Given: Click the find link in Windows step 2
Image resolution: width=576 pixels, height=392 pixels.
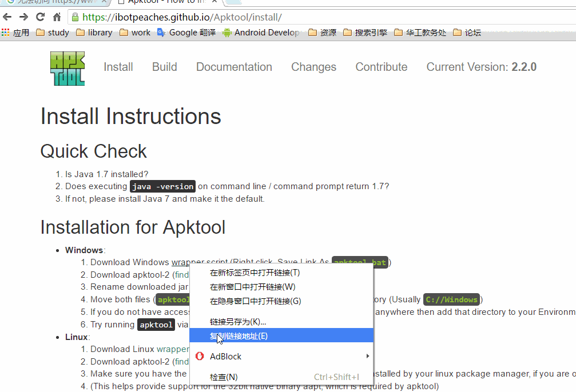Looking at the screenshot, I should (182, 275).
